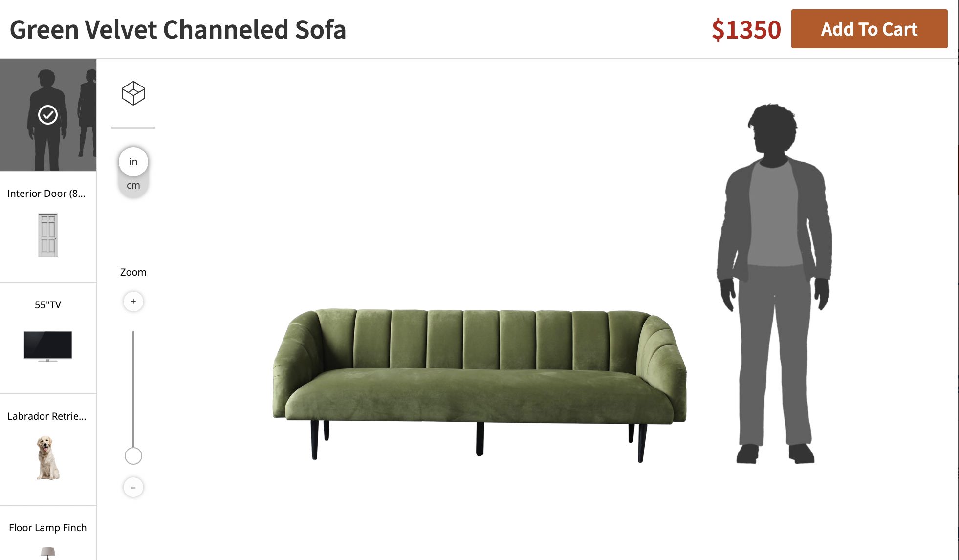Switch units to inches
Viewport: 959px width, 560px height.
click(133, 162)
